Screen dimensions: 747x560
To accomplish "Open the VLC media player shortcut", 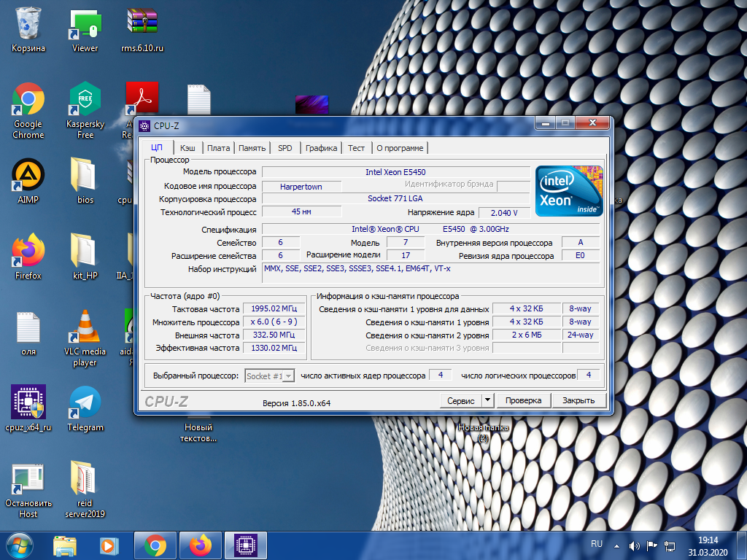I will tap(85, 327).
